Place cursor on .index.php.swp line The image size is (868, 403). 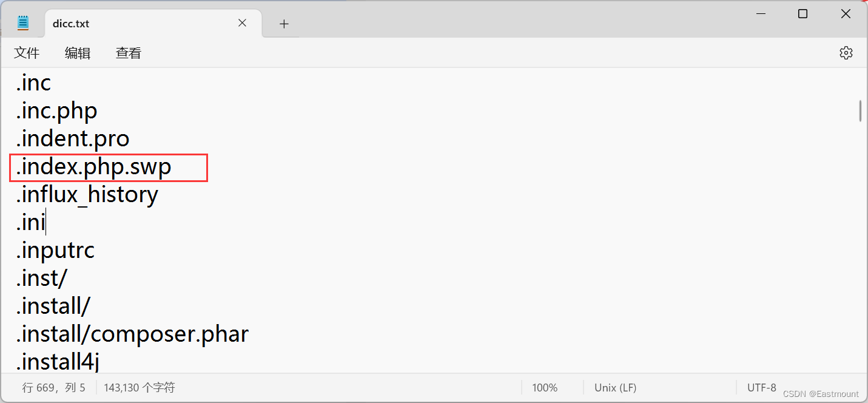tap(94, 167)
